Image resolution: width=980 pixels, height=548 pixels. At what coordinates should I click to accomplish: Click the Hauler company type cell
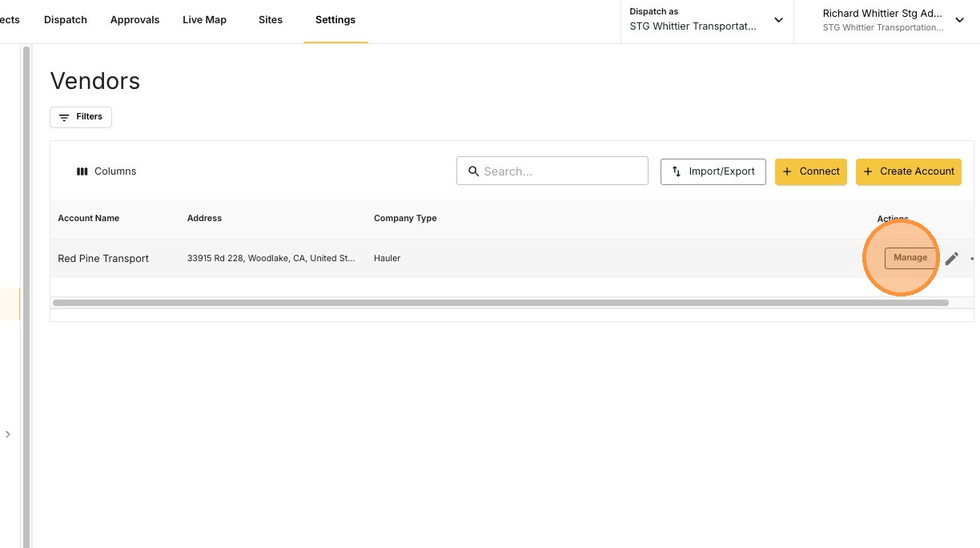point(388,259)
